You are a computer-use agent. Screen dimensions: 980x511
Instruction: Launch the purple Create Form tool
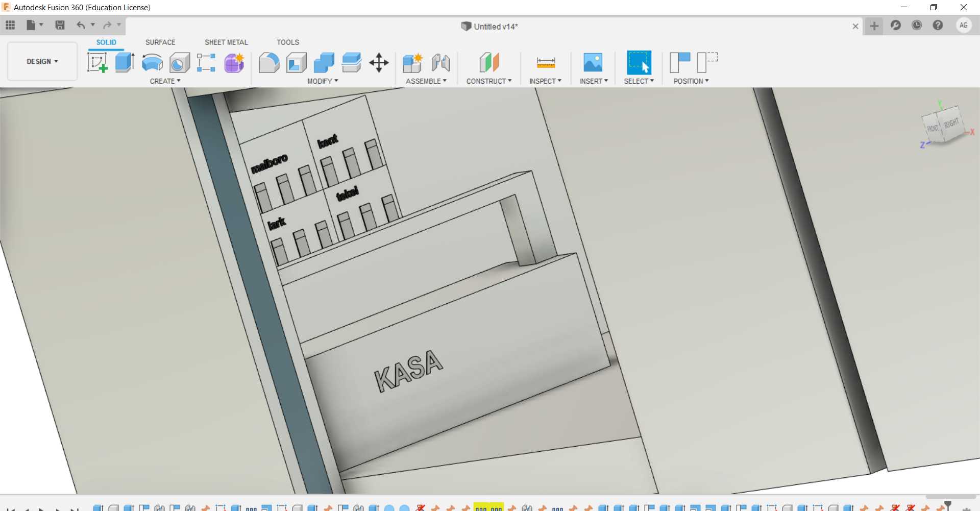234,63
